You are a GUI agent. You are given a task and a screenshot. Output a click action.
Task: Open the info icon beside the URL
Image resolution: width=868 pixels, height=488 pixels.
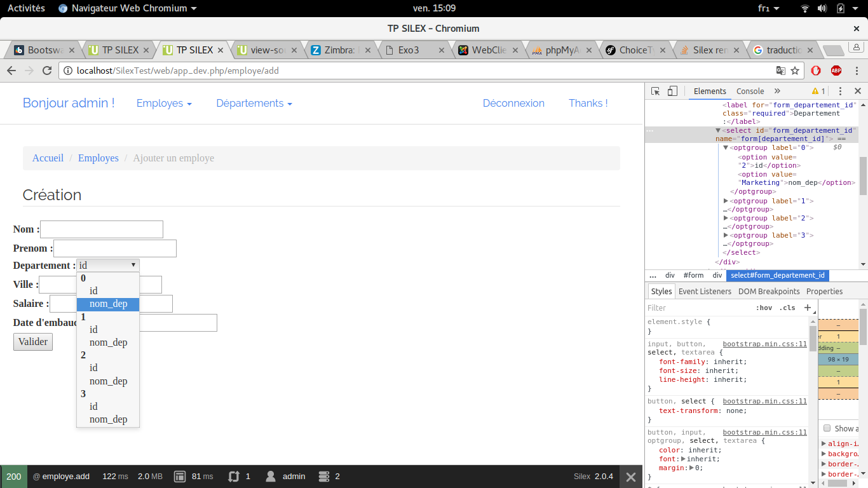[x=68, y=71]
